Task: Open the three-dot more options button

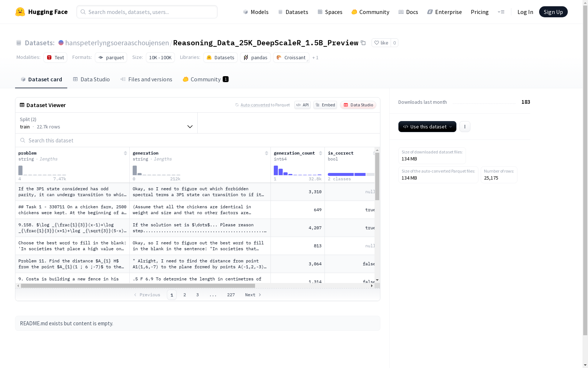Action: (465, 127)
